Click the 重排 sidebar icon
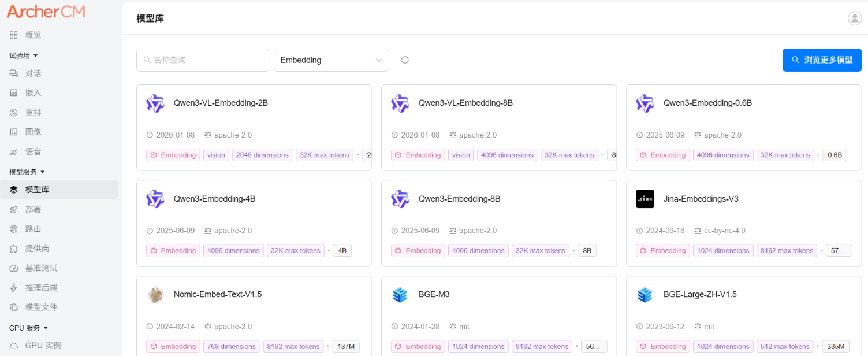Screen dimensions: 868x356 pos(14,112)
